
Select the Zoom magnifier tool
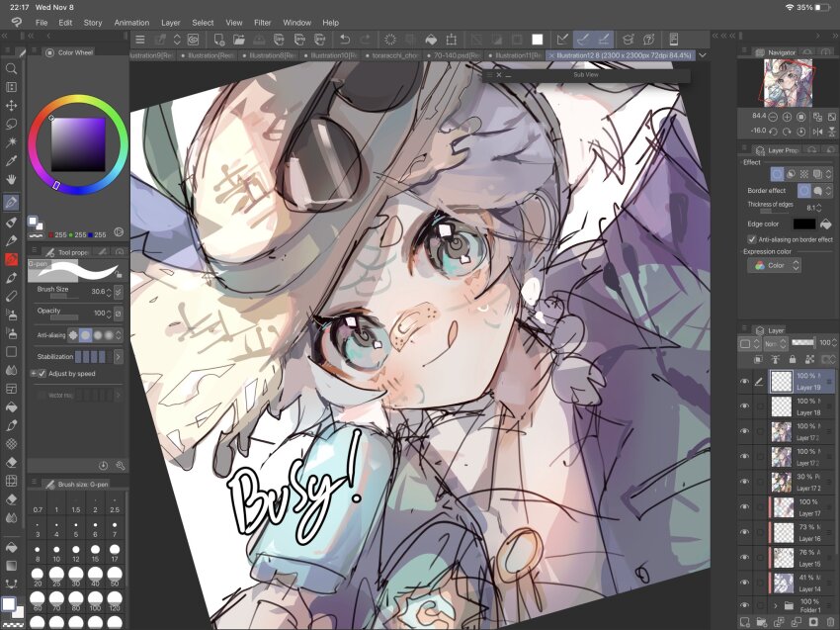11,68
